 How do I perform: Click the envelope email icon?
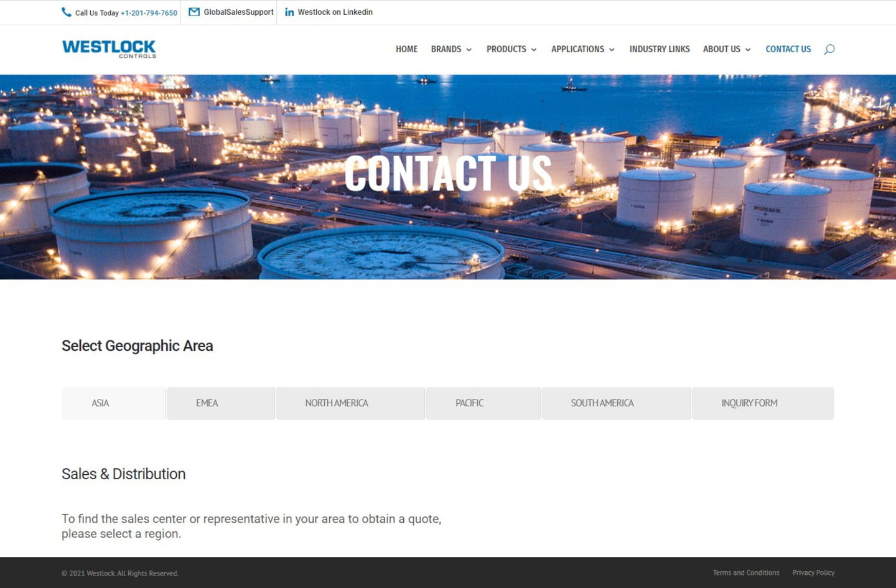194,12
